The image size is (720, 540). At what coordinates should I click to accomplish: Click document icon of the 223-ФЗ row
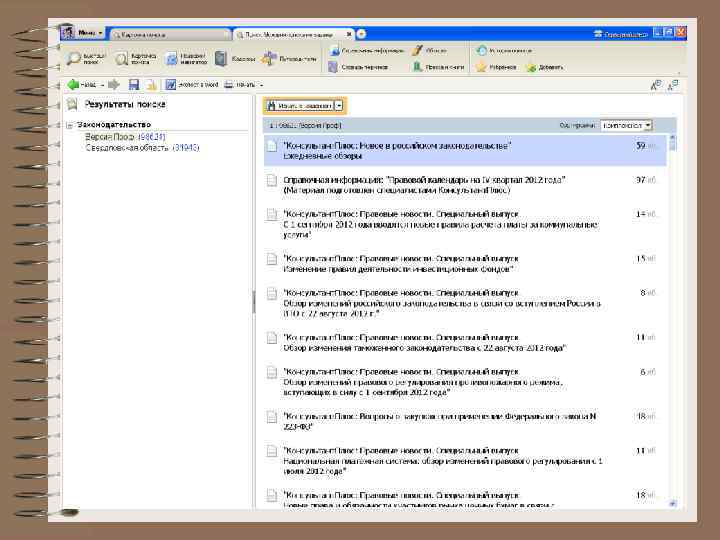point(272,417)
